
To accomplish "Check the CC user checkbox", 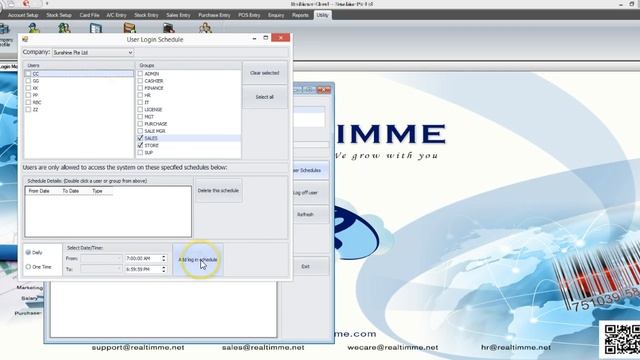I will coord(28,74).
